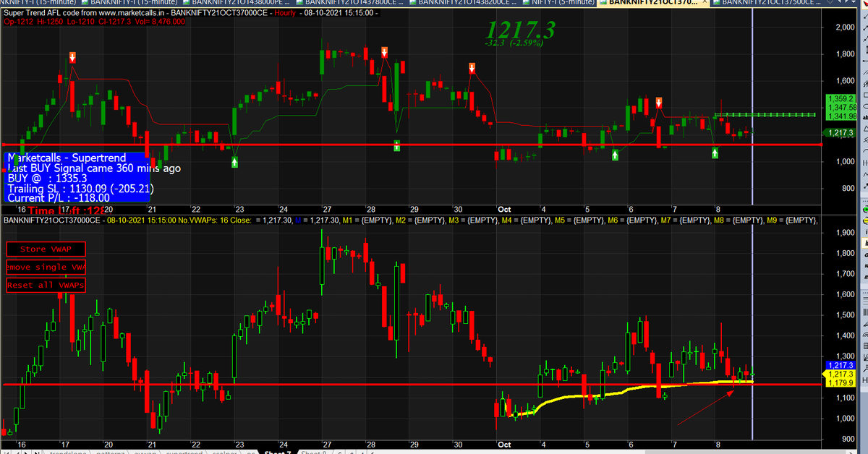Image resolution: width=868 pixels, height=454 pixels.
Task: Click the Oct date label on the lower pane axis
Action: tap(504, 445)
